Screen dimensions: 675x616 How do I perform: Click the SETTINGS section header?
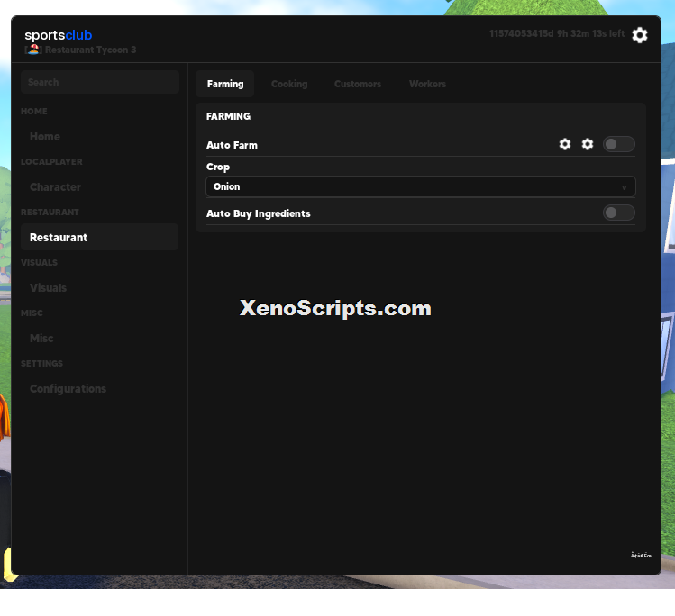click(x=41, y=364)
